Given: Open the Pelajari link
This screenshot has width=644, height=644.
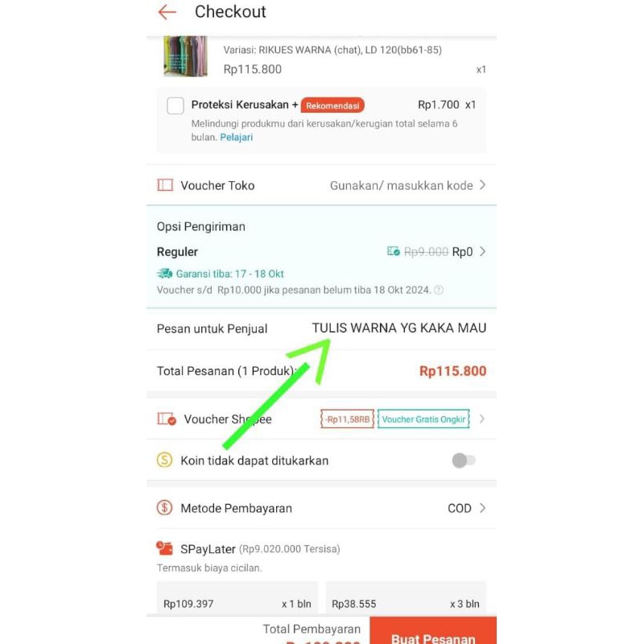Looking at the screenshot, I should click(x=236, y=137).
